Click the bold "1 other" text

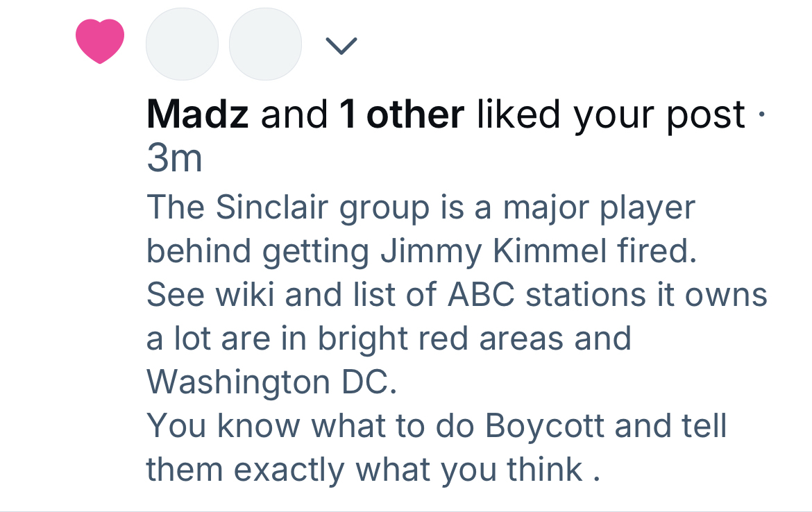tap(401, 114)
